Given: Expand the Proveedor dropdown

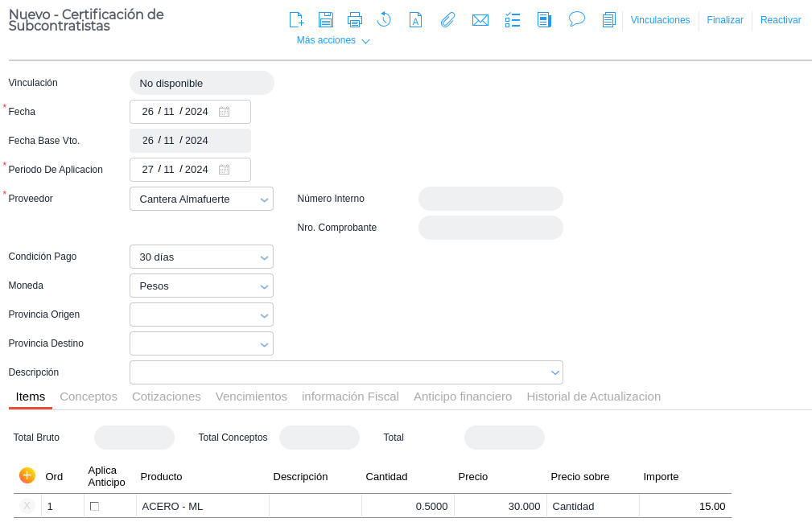Looking at the screenshot, I should pyautogui.click(x=264, y=199).
